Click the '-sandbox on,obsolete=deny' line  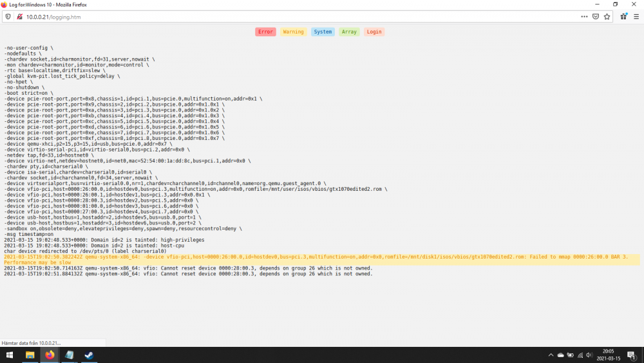point(123,229)
